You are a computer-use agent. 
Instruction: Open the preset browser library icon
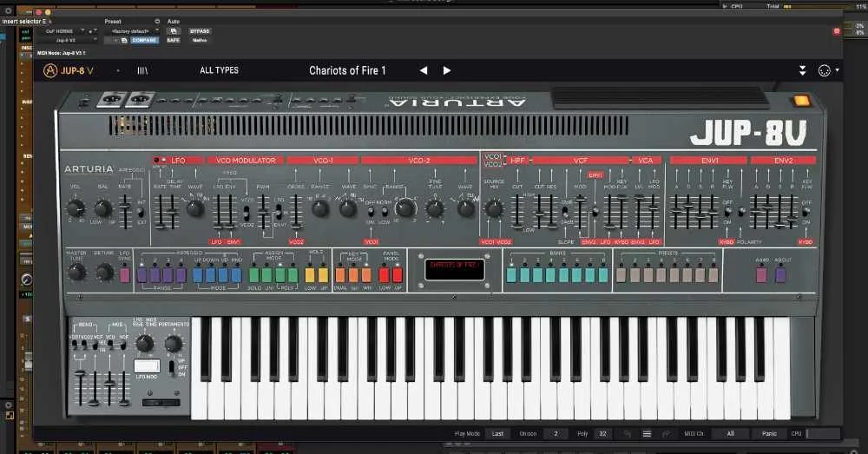click(x=142, y=70)
